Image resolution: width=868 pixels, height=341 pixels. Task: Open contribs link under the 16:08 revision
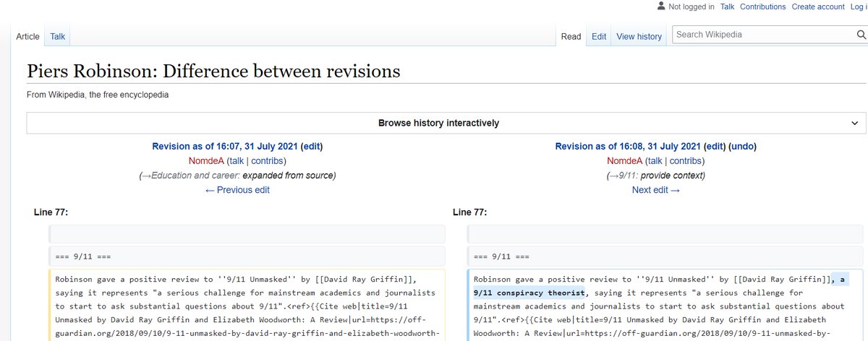(686, 160)
